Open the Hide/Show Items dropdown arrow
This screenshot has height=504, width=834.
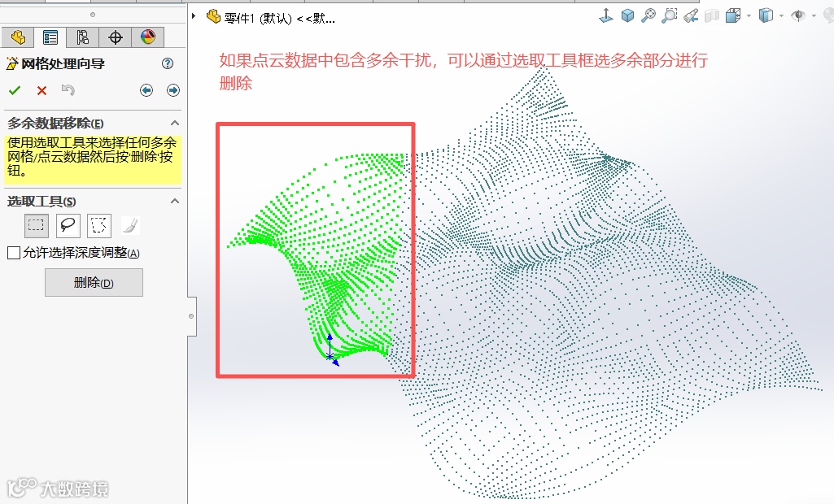814,16
